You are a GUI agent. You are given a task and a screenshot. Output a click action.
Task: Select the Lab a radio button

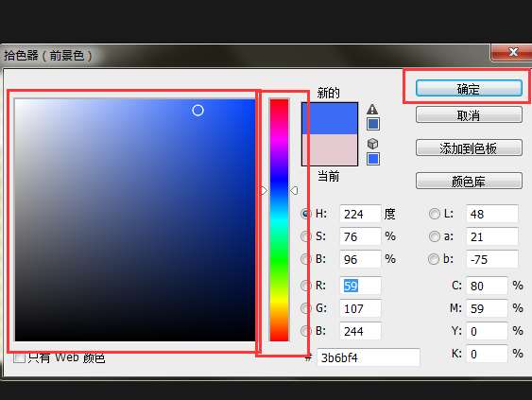[x=434, y=236]
